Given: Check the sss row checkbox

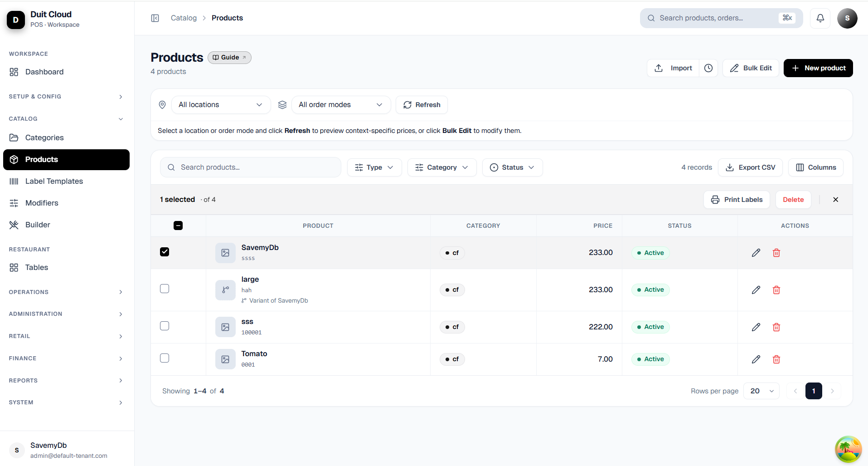Looking at the screenshot, I should pos(165,326).
